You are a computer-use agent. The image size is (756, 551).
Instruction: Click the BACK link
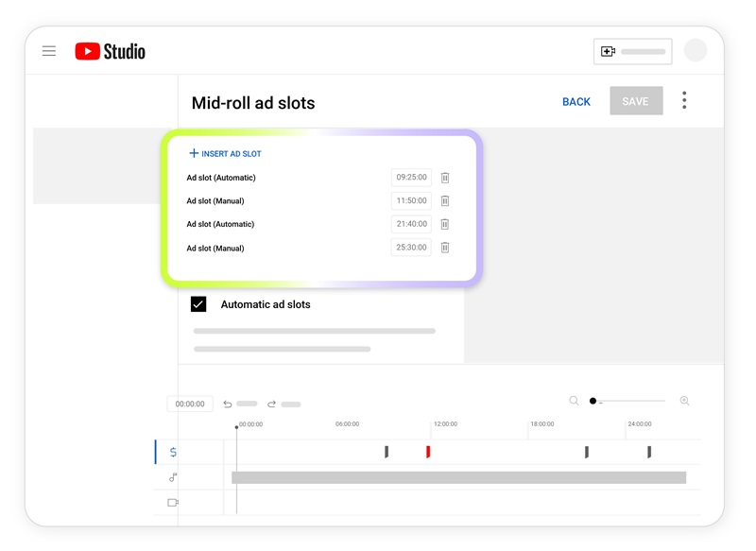coord(576,101)
